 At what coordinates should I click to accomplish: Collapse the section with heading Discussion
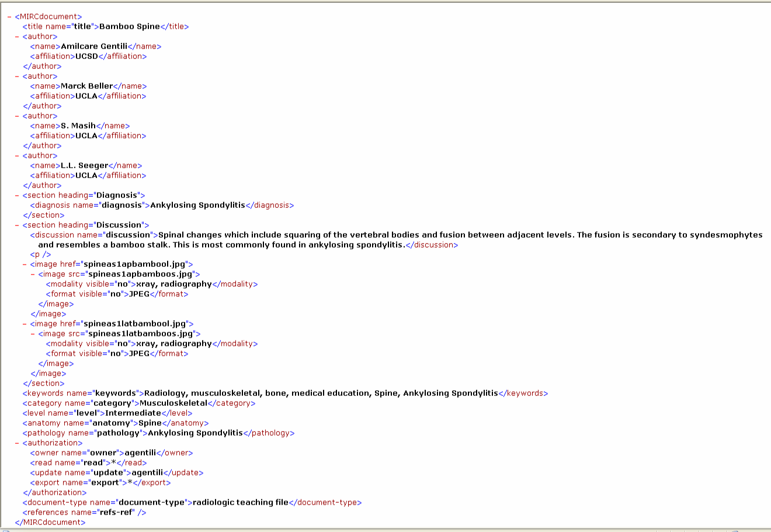(17, 225)
